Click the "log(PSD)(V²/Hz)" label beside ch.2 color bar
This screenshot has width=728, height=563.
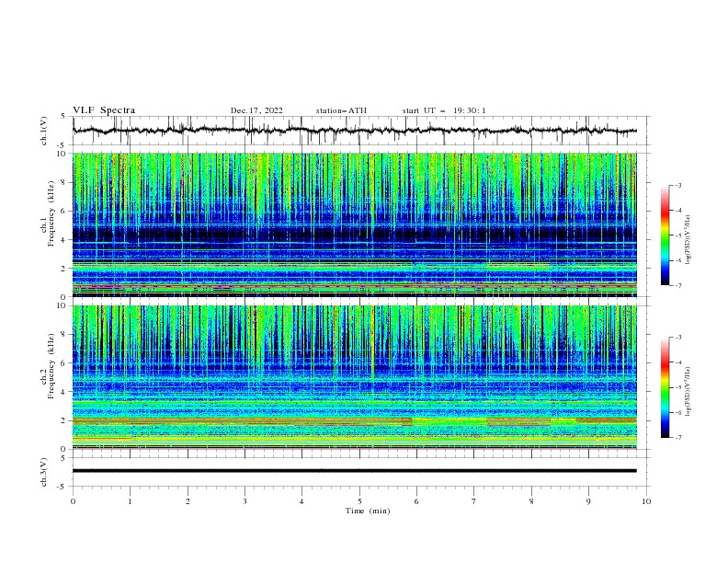pyautogui.click(x=688, y=392)
